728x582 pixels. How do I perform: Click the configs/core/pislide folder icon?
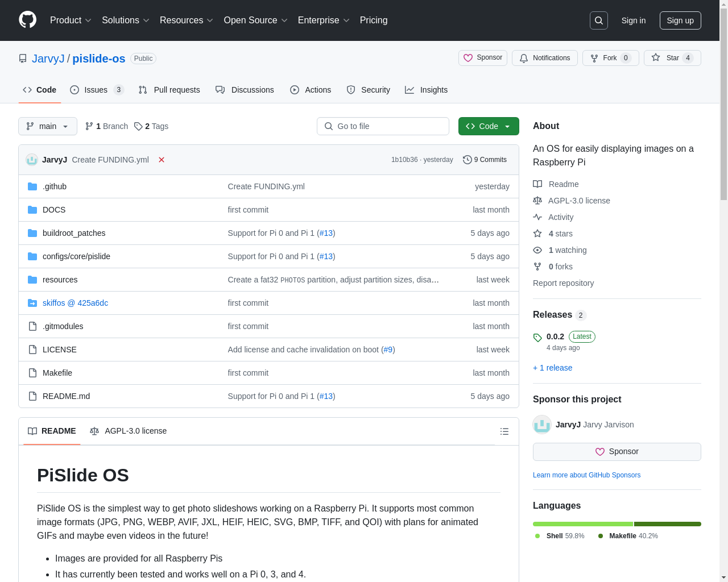pyautogui.click(x=32, y=256)
